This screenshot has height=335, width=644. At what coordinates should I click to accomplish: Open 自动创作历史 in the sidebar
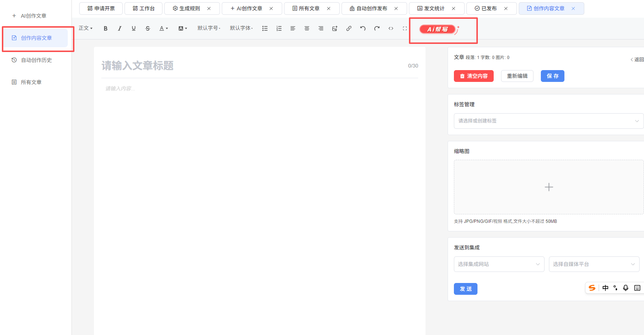point(36,60)
